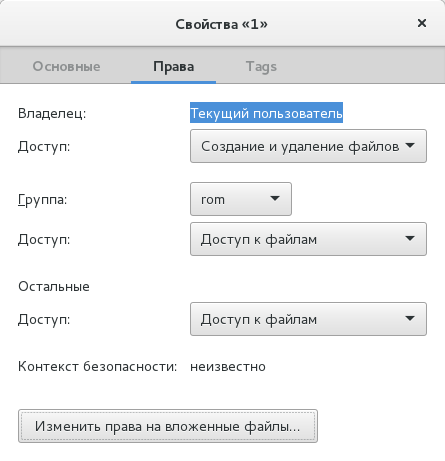Click the Владелец label
445x461 pixels.
(x=52, y=113)
